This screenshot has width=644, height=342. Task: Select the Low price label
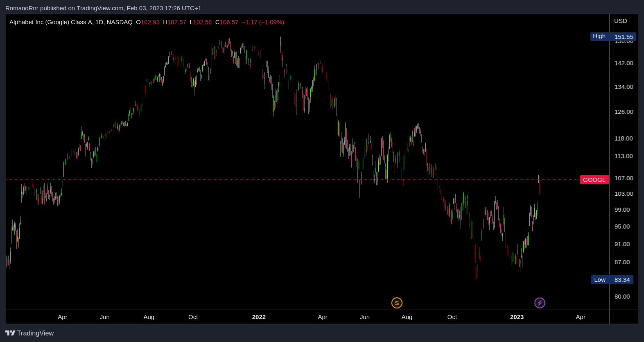coord(600,280)
